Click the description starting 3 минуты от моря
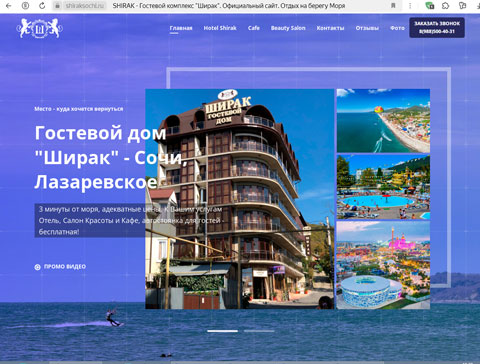Screen dimensions: 480x364 pyautogui.click(x=130, y=220)
